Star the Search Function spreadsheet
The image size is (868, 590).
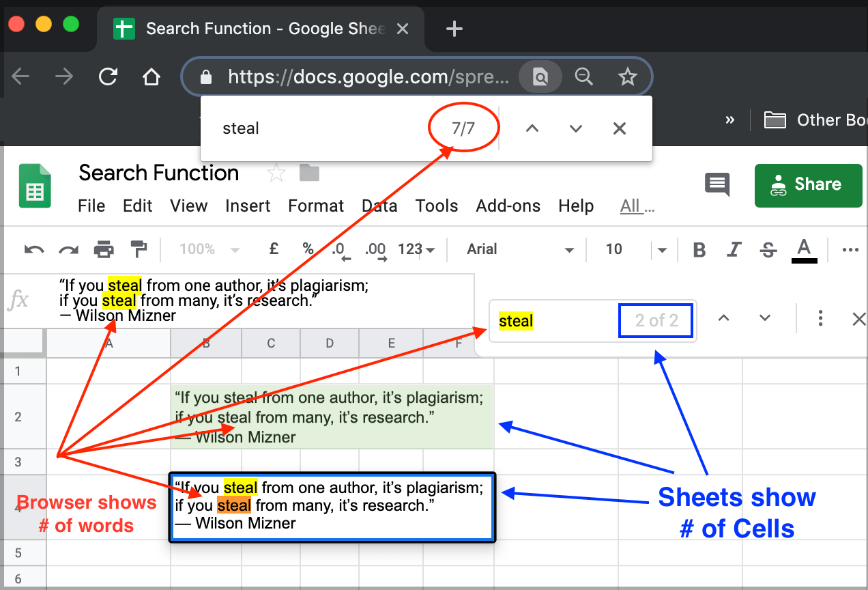(x=276, y=173)
